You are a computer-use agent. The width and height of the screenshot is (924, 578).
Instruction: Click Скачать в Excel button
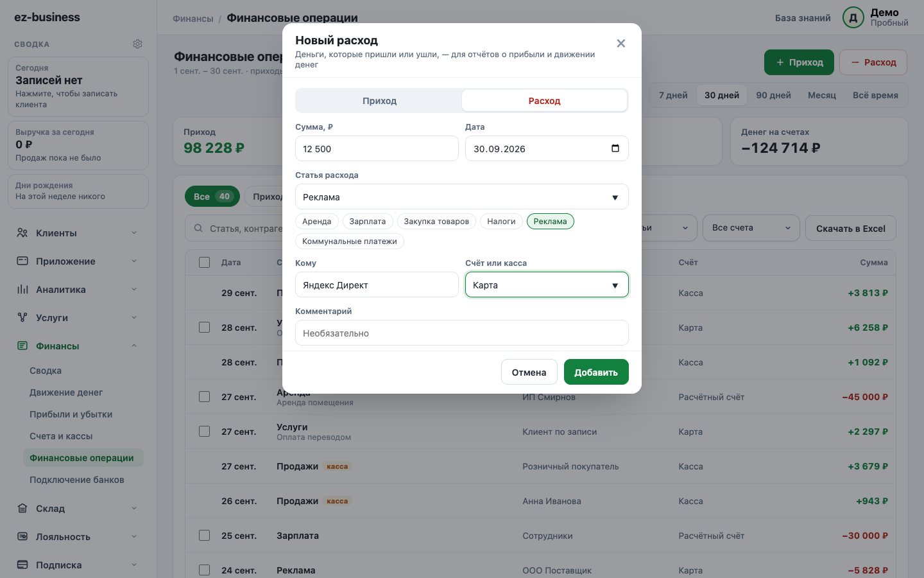pos(851,228)
